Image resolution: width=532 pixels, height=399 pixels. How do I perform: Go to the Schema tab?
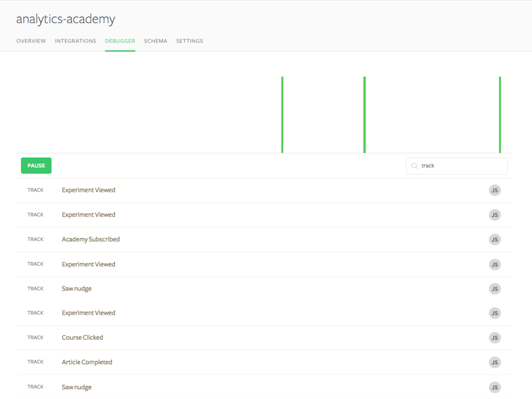point(155,41)
